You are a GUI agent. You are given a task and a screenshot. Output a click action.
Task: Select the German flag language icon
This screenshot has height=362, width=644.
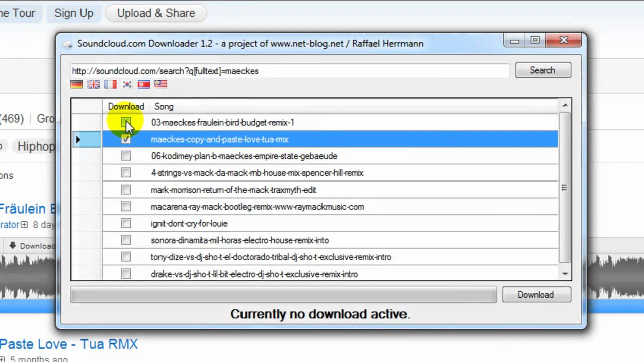pos(76,84)
